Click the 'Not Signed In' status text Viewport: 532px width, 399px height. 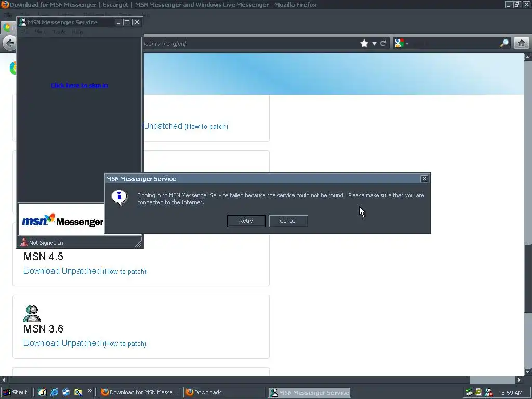coord(46,243)
